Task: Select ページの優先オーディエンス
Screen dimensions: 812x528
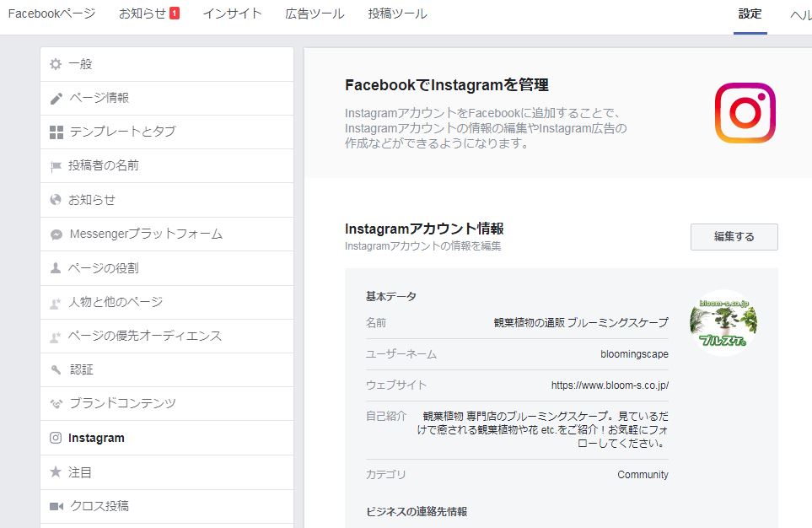Action: pos(167,337)
